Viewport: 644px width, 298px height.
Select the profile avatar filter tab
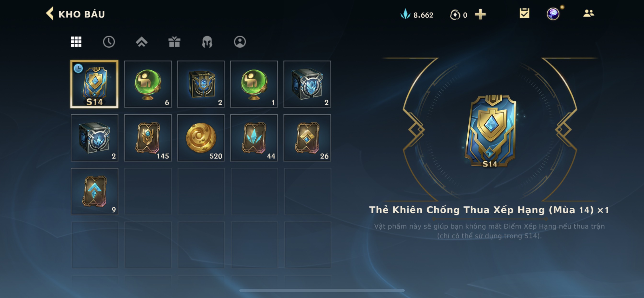pyautogui.click(x=240, y=42)
